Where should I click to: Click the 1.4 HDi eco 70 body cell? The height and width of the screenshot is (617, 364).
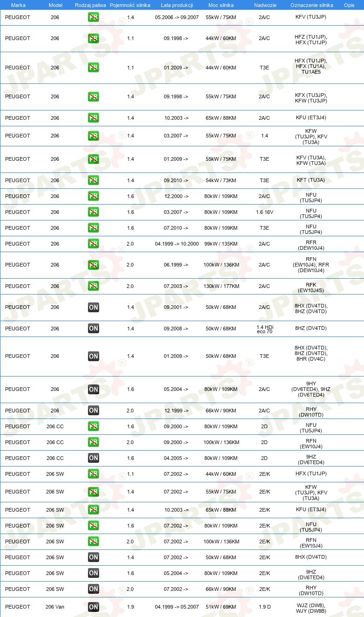[264, 329]
